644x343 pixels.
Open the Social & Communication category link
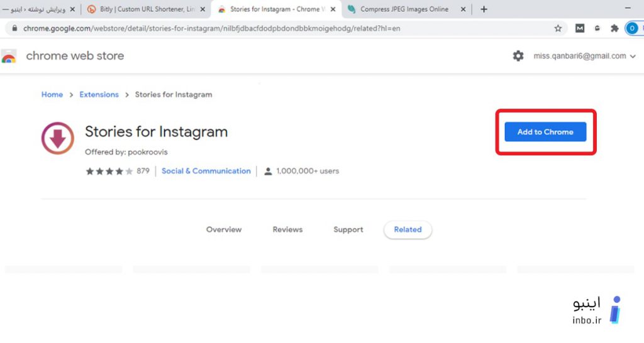206,171
